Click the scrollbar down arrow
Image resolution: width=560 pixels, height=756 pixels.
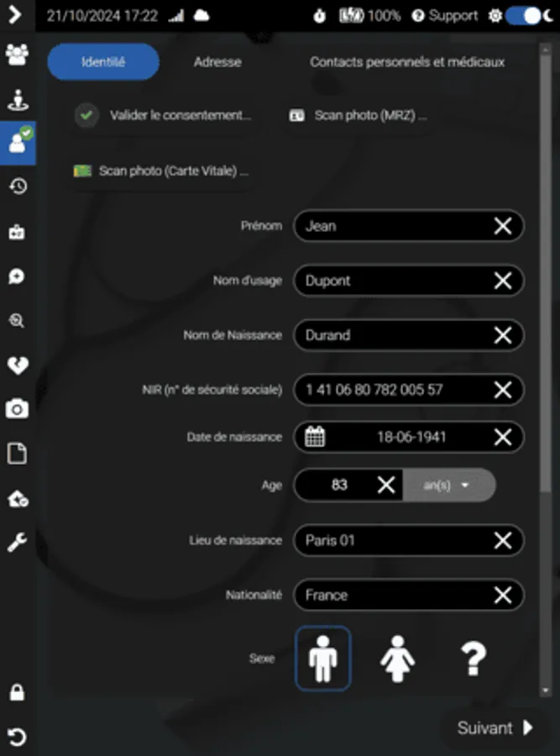click(546, 690)
